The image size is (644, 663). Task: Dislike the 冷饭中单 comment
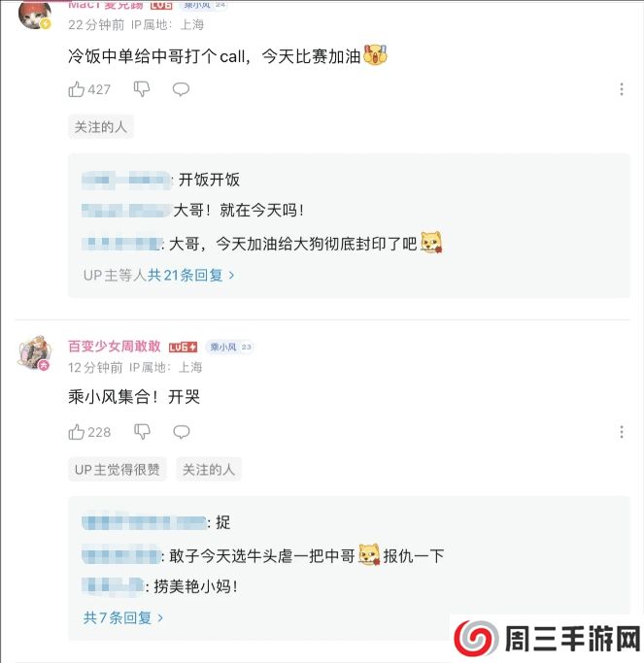click(x=142, y=89)
